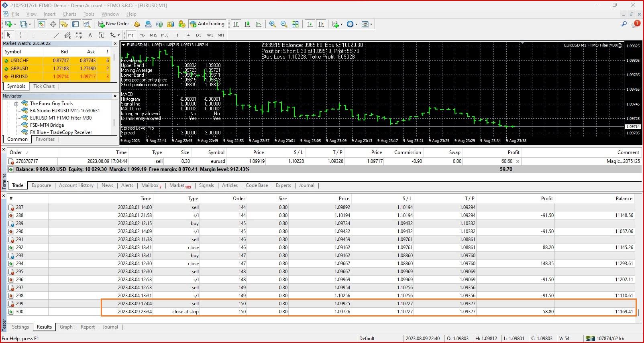Select EURUSD M1 FTMO Filter M30 advisor
Viewport: 644px width, 343px height.
[x=61, y=118]
